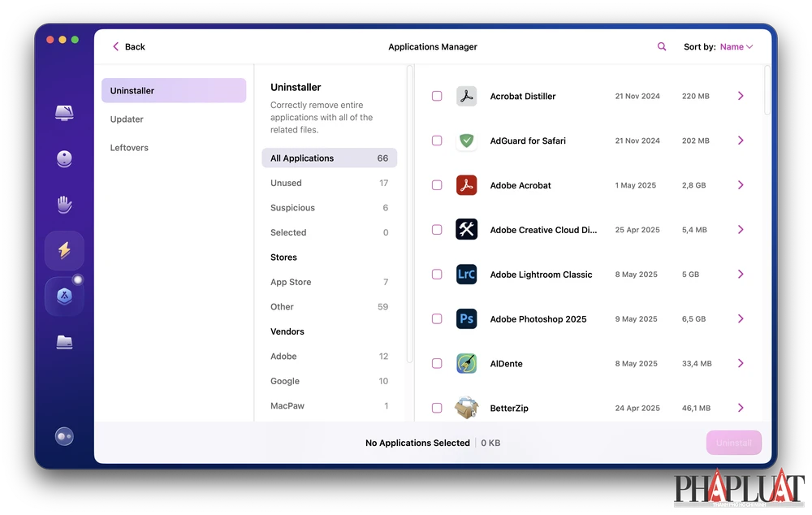812x515 pixels.
Task: Tick the AdGuard for Safari checkbox
Action: tap(437, 141)
